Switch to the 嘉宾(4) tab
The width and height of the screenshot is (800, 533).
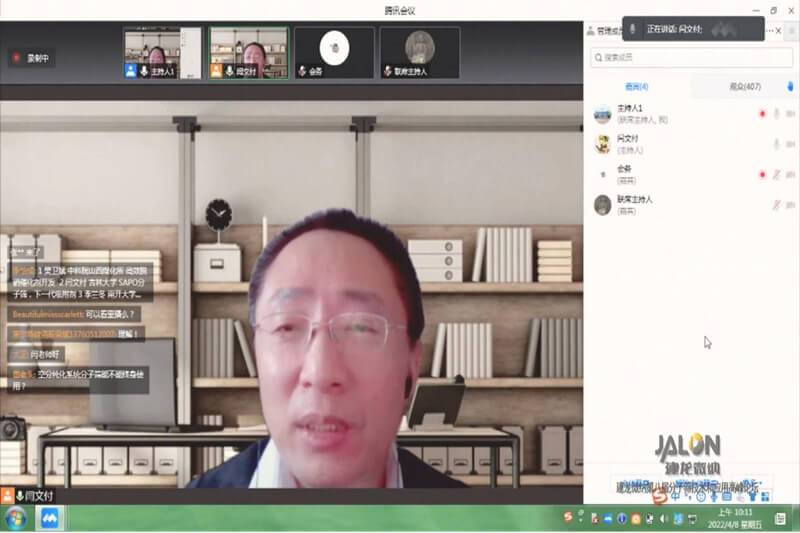(x=636, y=87)
